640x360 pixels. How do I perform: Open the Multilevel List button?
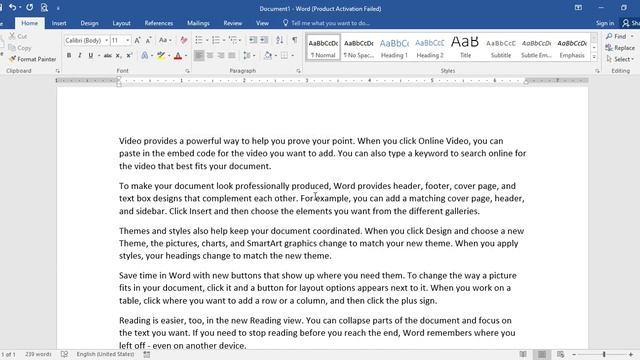click(233, 40)
